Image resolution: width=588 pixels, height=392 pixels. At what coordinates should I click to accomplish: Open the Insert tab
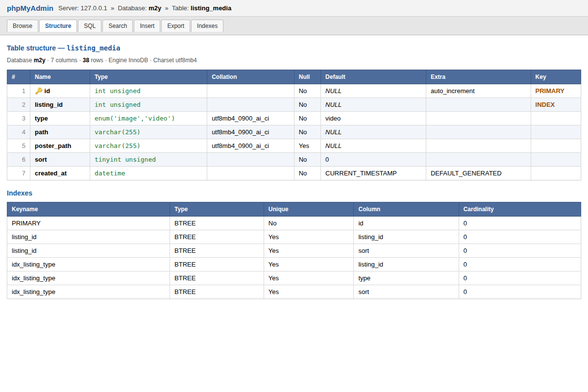click(147, 26)
